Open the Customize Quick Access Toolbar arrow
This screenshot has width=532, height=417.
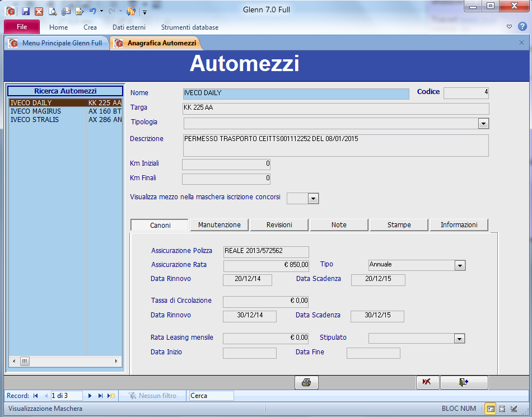pos(144,12)
